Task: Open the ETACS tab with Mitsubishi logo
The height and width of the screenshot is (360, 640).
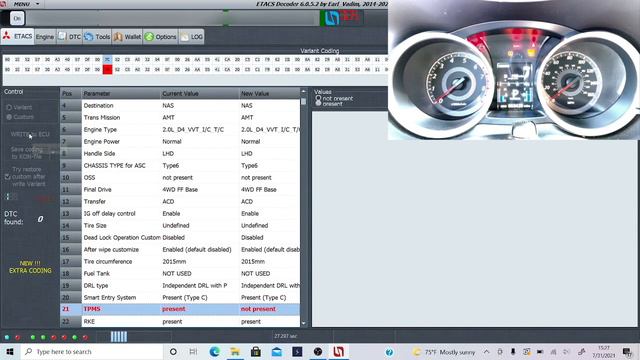Action: pyautogui.click(x=18, y=36)
